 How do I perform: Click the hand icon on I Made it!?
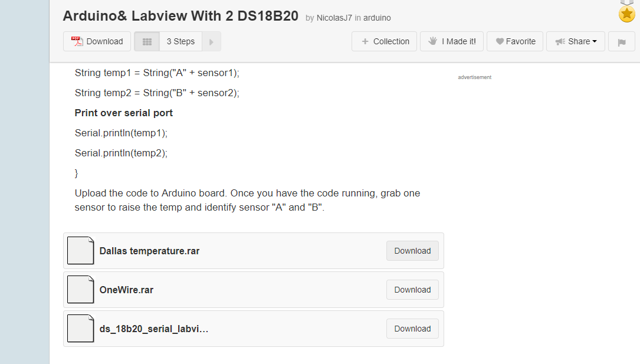(434, 41)
